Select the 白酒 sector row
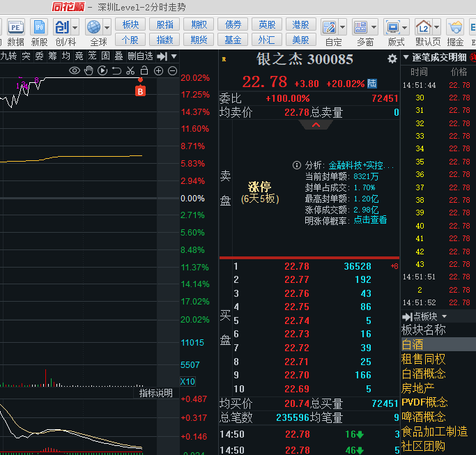The image size is (476, 455). point(438,344)
